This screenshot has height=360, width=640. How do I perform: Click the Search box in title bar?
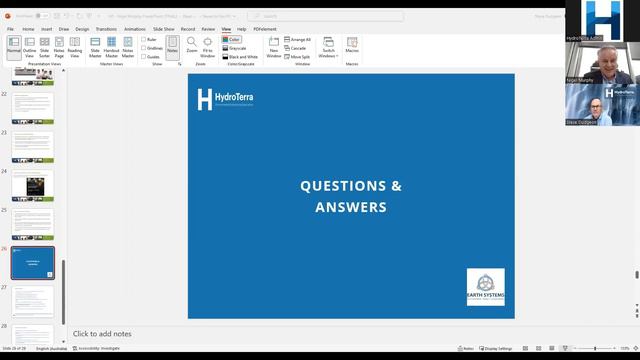click(325, 16)
